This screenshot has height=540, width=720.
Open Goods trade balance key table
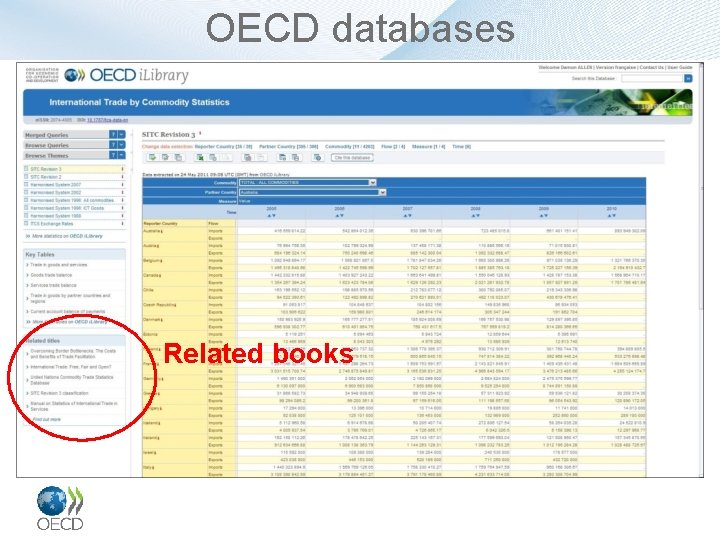[51, 275]
